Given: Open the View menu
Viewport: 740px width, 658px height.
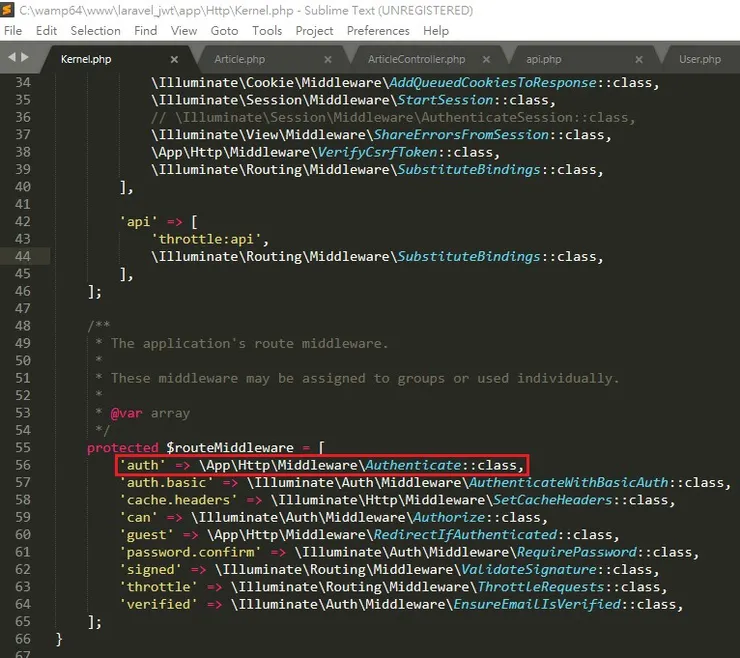Looking at the screenshot, I should point(184,31).
